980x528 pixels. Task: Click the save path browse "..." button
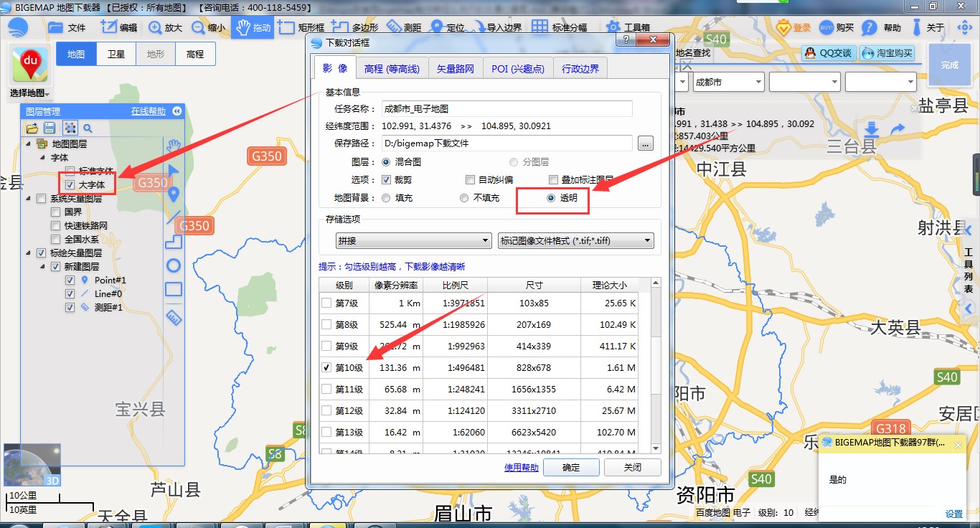[x=646, y=143]
